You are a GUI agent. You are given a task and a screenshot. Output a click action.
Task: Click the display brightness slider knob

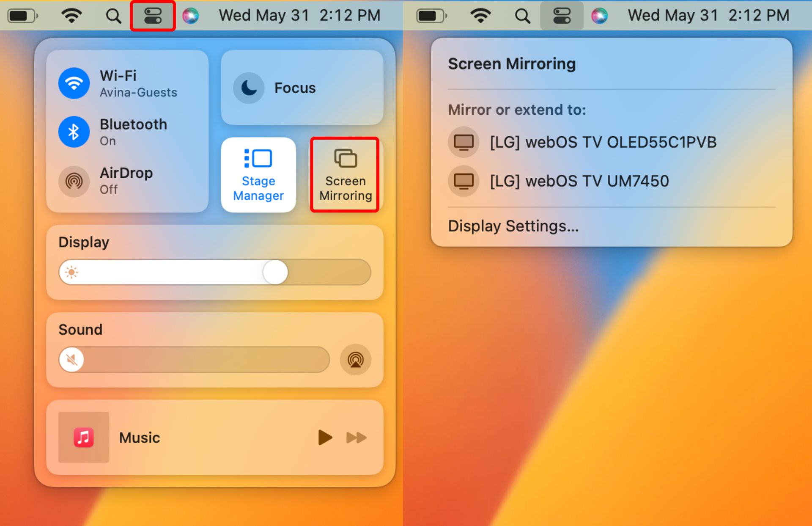(275, 272)
